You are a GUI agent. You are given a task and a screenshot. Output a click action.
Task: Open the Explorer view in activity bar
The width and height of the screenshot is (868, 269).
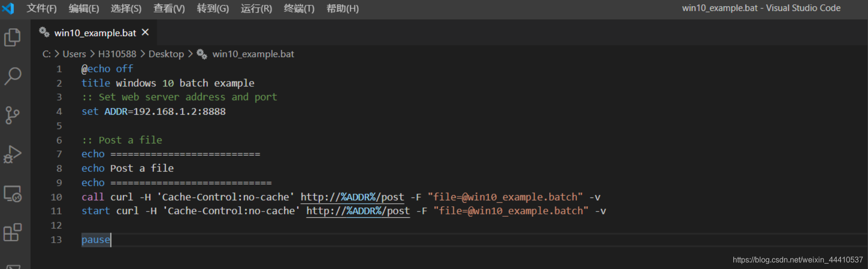(12, 37)
